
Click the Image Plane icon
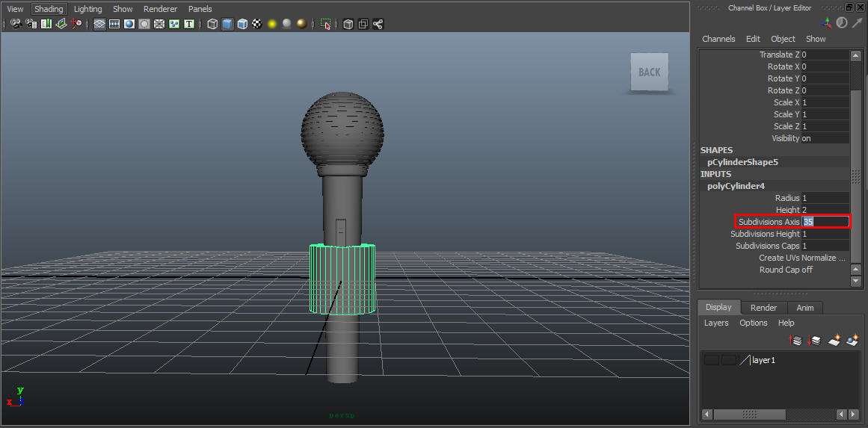61,24
